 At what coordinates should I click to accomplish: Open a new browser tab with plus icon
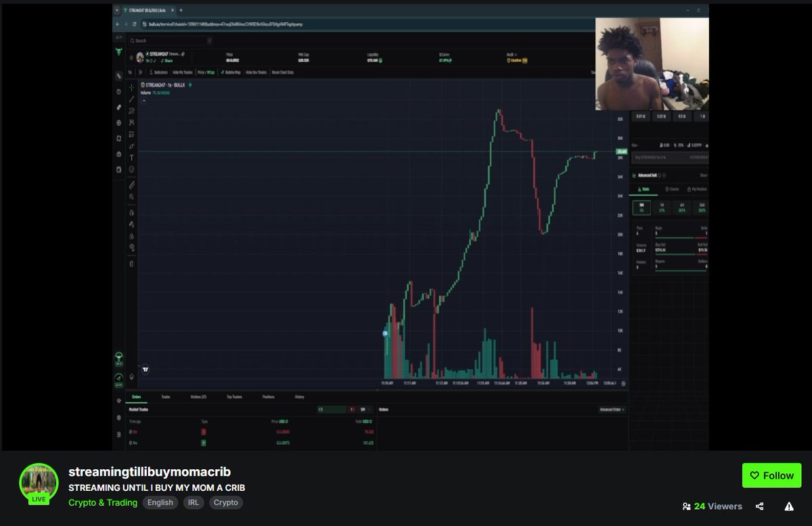coord(181,10)
